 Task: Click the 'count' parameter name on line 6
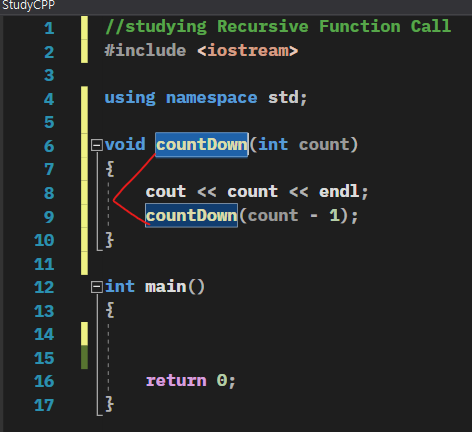324,145
